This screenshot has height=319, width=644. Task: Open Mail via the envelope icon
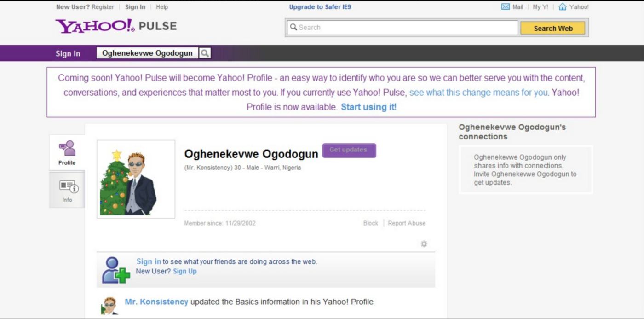(506, 7)
